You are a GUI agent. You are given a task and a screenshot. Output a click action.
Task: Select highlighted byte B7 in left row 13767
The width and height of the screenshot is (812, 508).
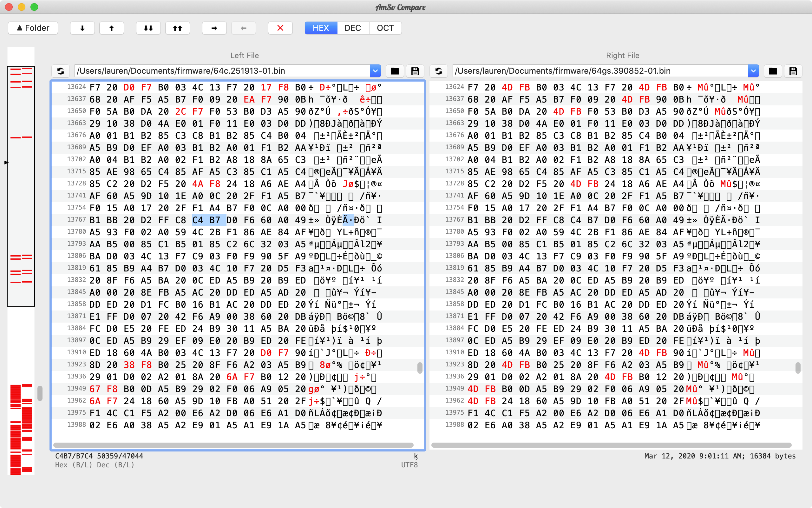click(215, 220)
